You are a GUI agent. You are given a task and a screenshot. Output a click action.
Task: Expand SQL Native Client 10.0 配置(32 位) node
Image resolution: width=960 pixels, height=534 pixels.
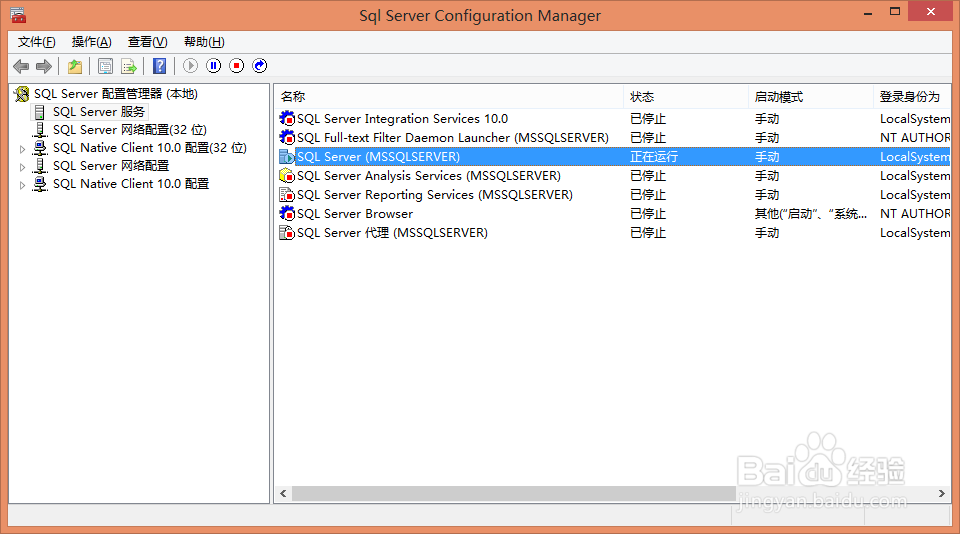pos(22,149)
